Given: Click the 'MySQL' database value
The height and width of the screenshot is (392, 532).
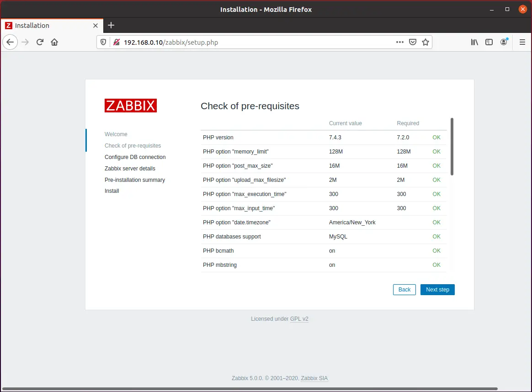Looking at the screenshot, I should point(338,237).
